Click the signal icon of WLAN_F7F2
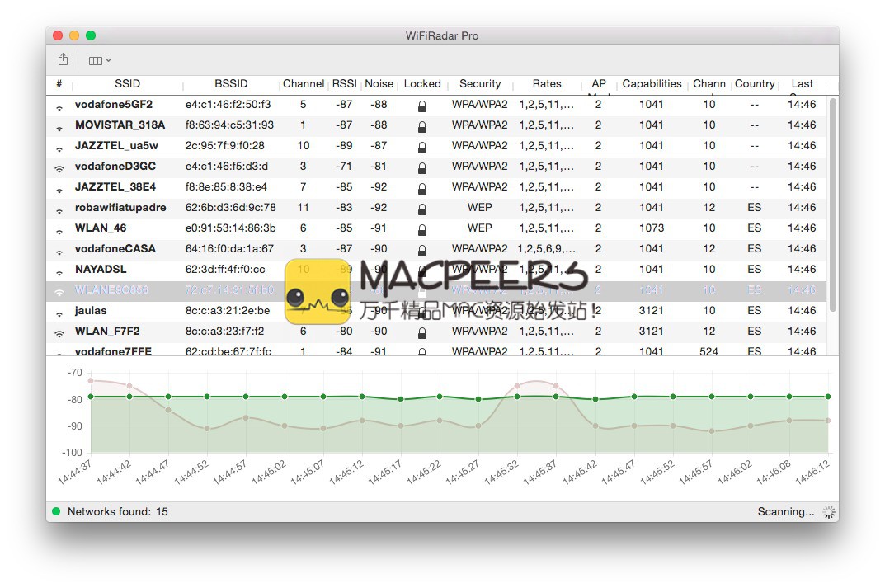Screen dimensions: 885x588 pos(59,333)
